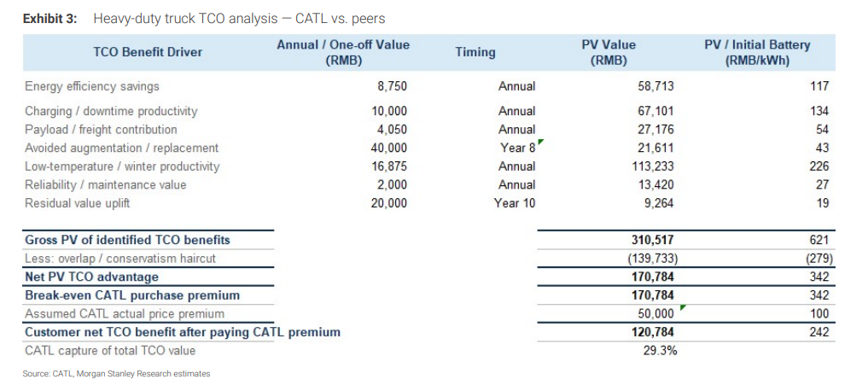Click the Gross PV total 310,517

tap(651, 241)
